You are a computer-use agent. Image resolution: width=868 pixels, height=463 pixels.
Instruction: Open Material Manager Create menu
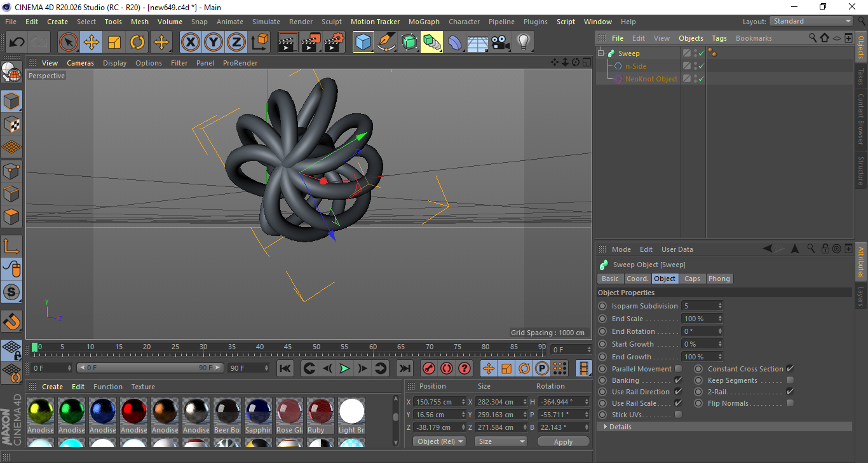52,387
